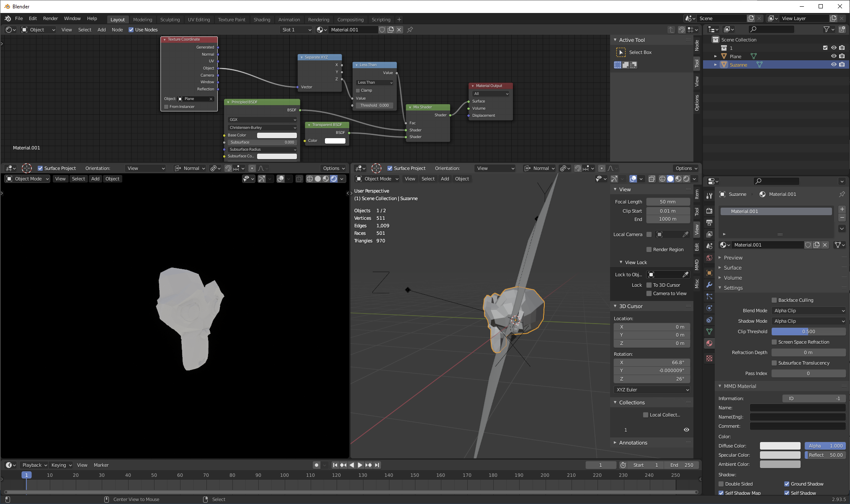Open the Object Constraints properties tab icon
850x504 pixels.
(x=709, y=320)
